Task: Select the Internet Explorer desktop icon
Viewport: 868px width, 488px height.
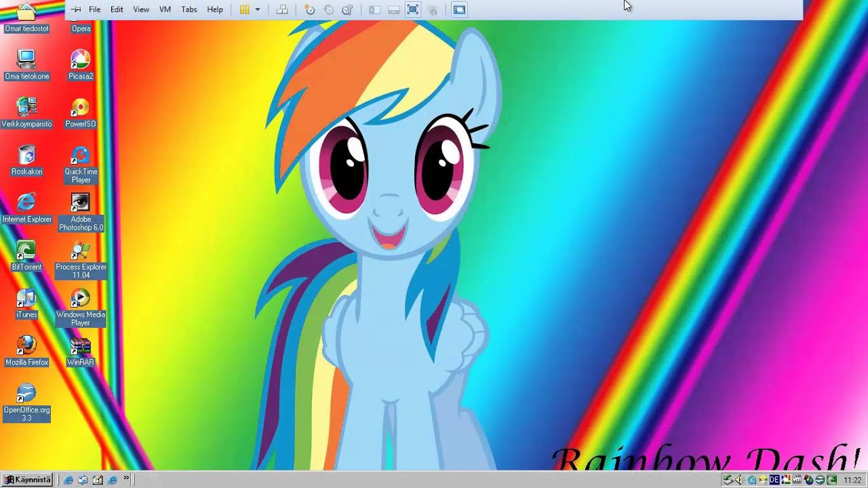Action: (x=26, y=208)
